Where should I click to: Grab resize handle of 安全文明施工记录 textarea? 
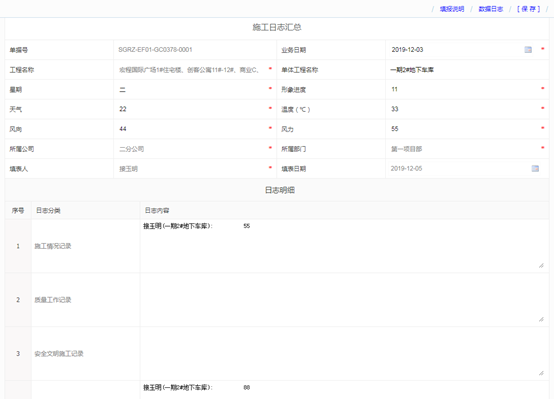tap(541, 373)
